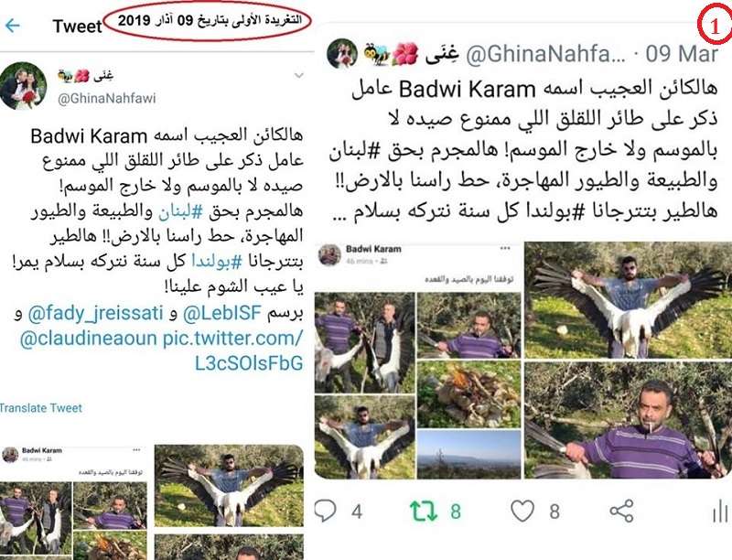Like the tweet with heart icon
The height and width of the screenshot is (560, 732).
pyautogui.click(x=522, y=511)
